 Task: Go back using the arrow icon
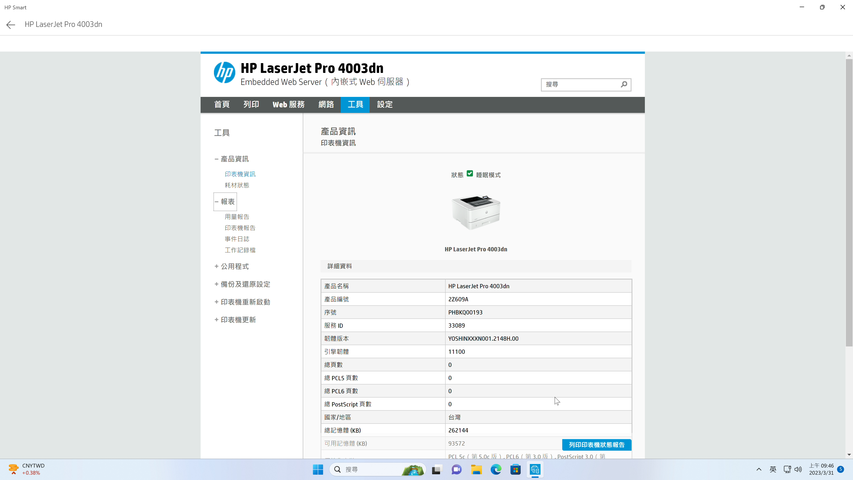(x=10, y=24)
